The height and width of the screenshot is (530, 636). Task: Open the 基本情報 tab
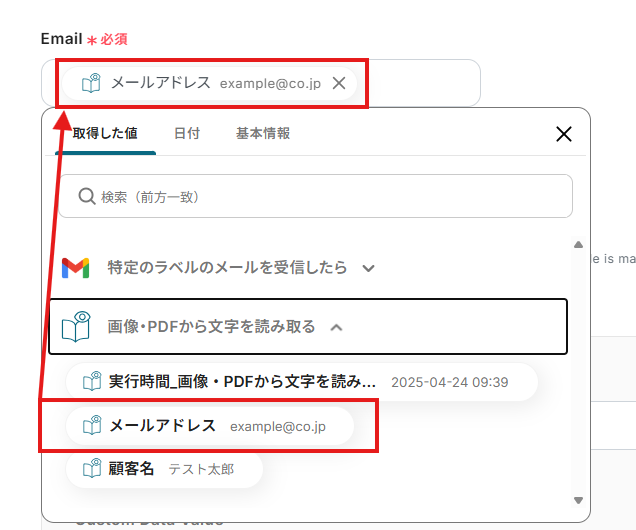pyautogui.click(x=263, y=133)
